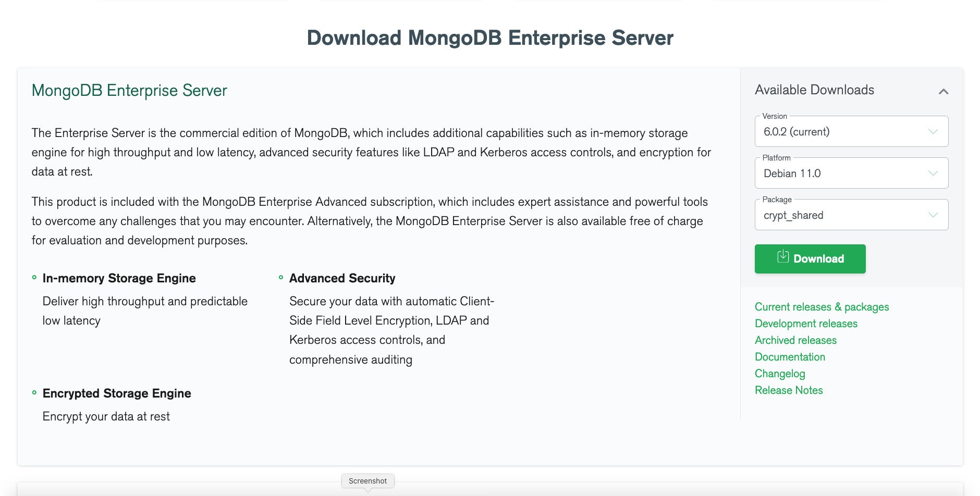Click the MongoDB Enterprise Server green heading

coord(129,91)
